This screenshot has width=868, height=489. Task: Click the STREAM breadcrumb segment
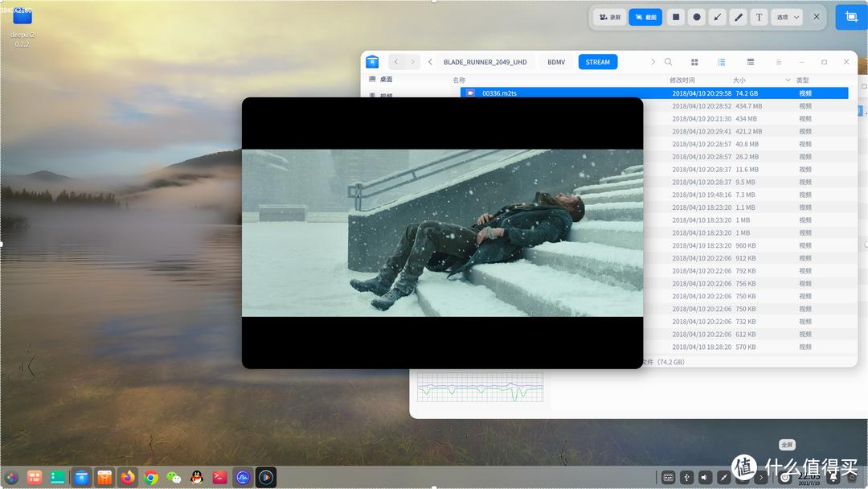pyautogui.click(x=597, y=61)
